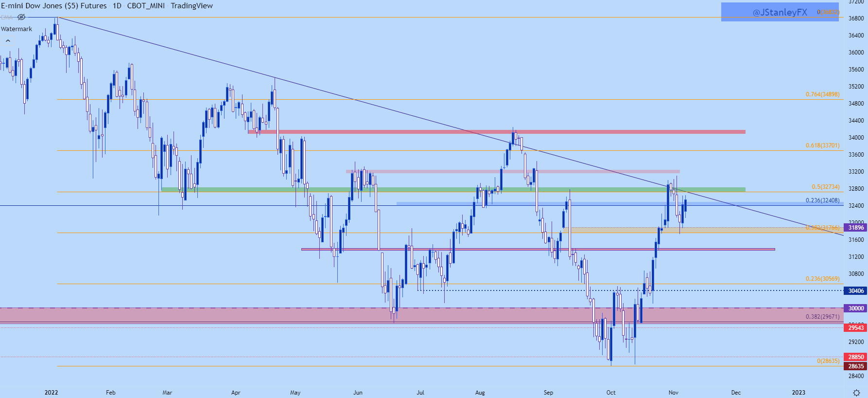Click the 36800 value on the price axis
Screen dimensions: 868x398
pyautogui.click(x=856, y=18)
